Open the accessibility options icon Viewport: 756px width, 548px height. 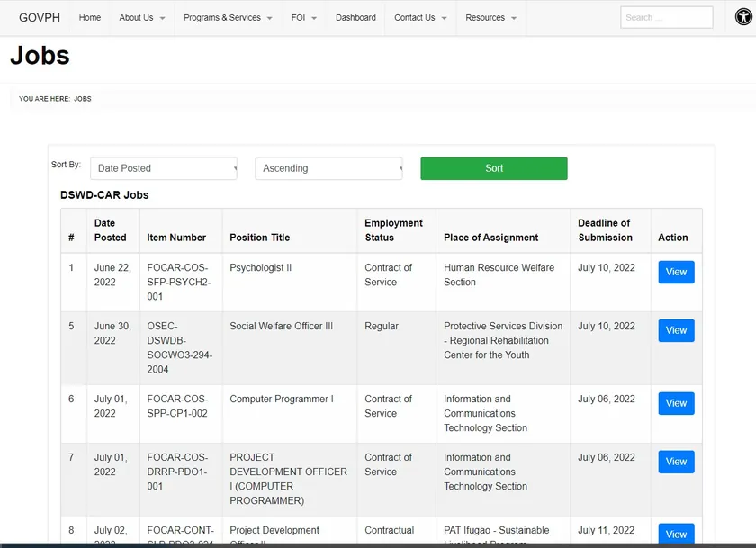[x=743, y=17]
